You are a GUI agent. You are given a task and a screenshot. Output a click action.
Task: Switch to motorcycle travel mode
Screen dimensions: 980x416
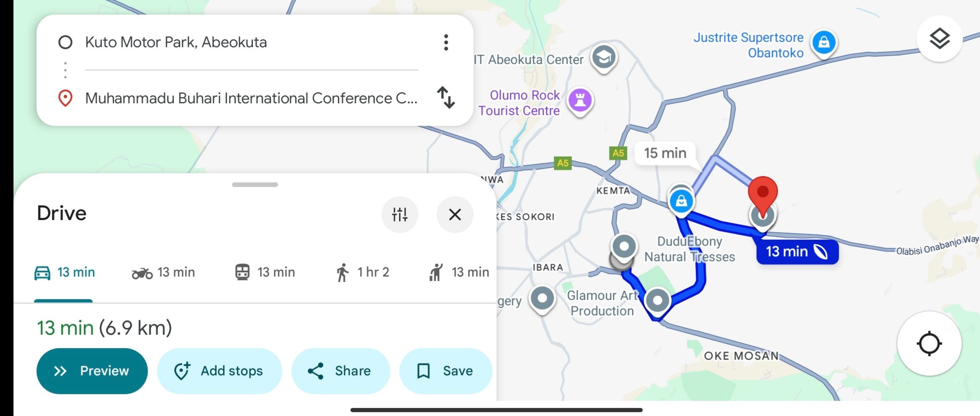163,272
